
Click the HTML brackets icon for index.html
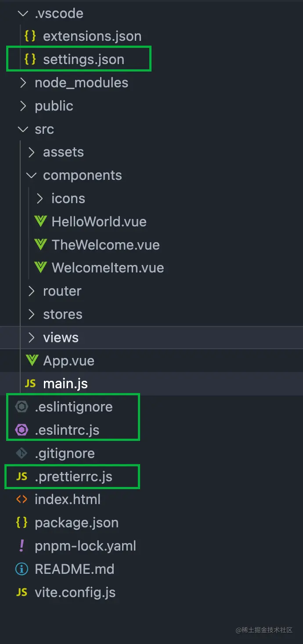coord(22,500)
